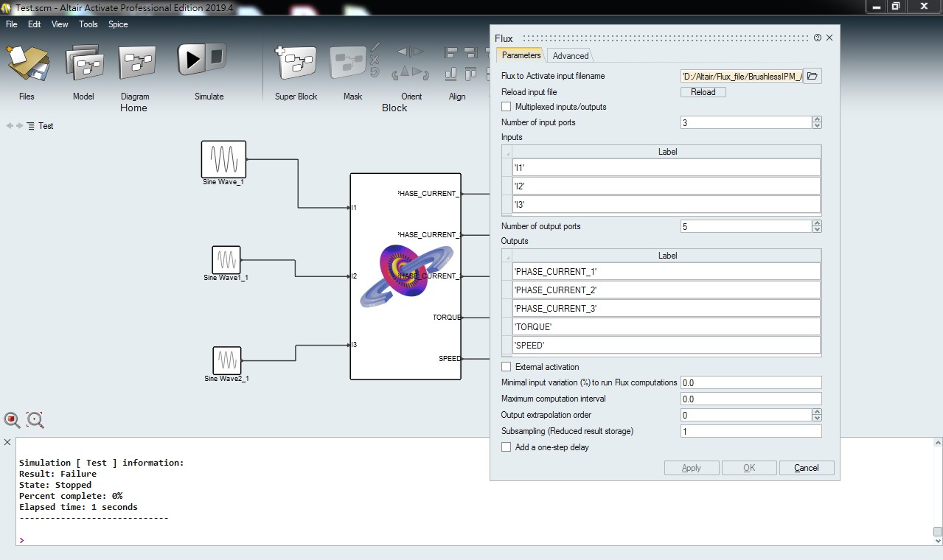Select the Sine Wave1_1 block
The height and width of the screenshot is (560, 943).
click(226, 259)
